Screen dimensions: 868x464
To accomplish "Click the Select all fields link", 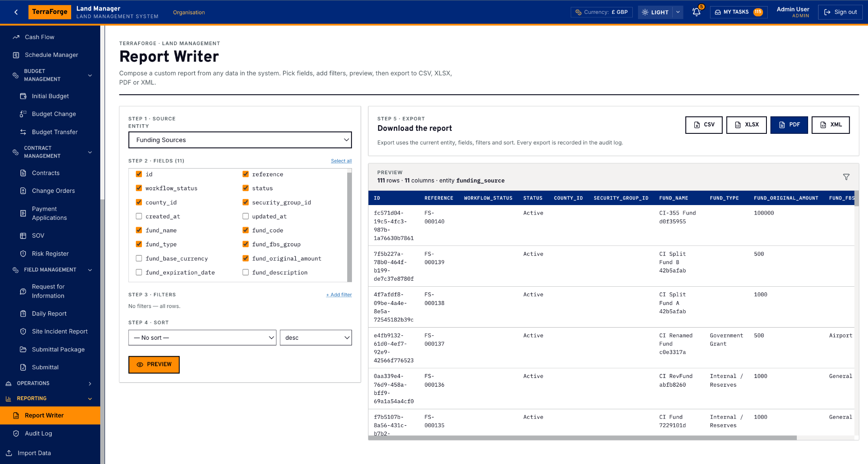I will click(341, 161).
